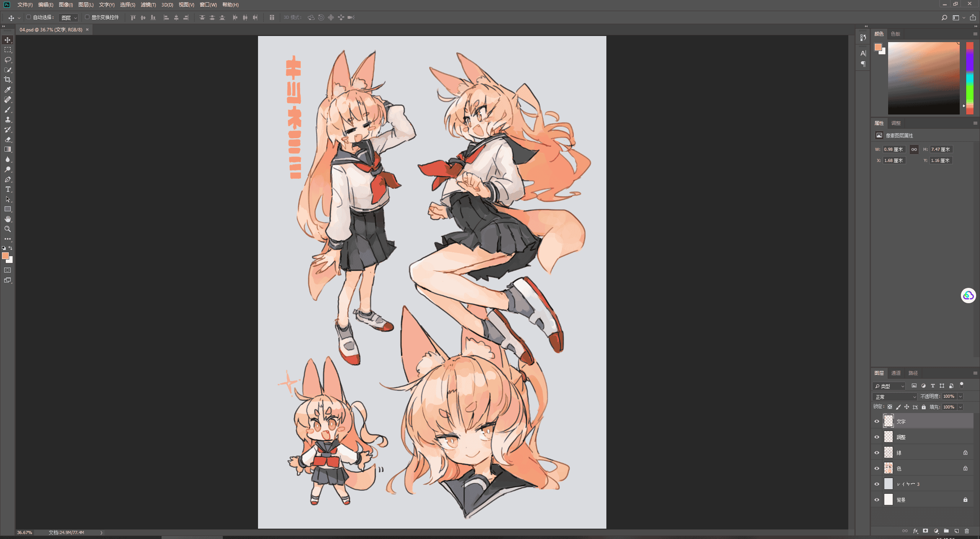Switch to the 路径 tab
The height and width of the screenshot is (539, 980).
913,373
